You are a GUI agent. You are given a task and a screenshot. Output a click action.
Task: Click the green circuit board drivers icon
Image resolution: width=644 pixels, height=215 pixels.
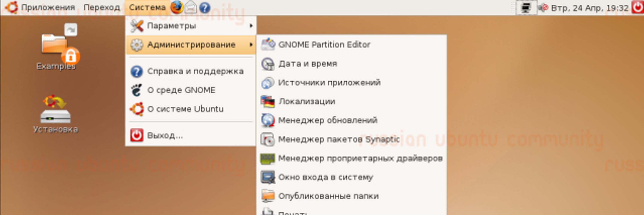coord(267,159)
